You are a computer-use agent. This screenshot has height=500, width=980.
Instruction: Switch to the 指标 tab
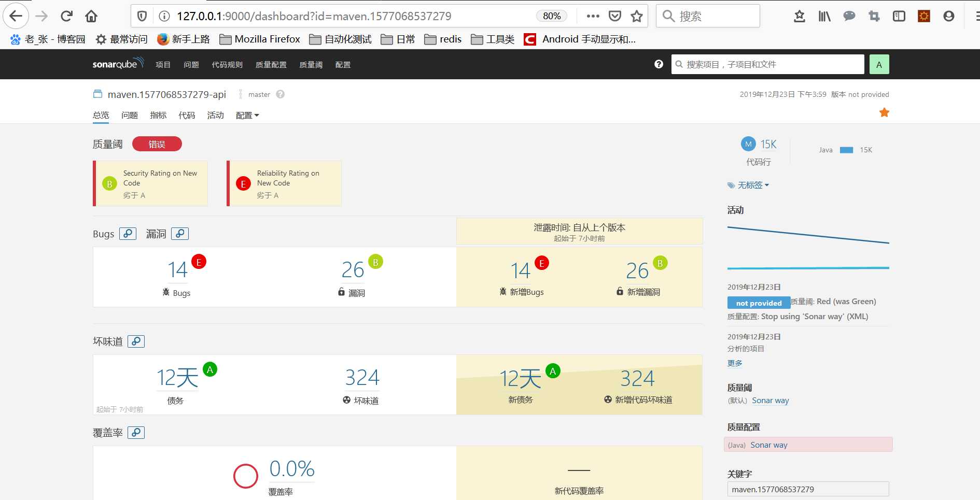point(158,115)
